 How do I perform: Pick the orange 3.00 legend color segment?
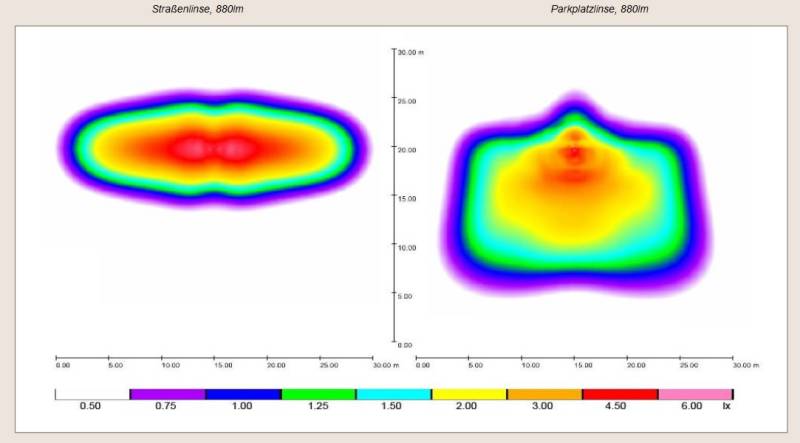[544, 394]
